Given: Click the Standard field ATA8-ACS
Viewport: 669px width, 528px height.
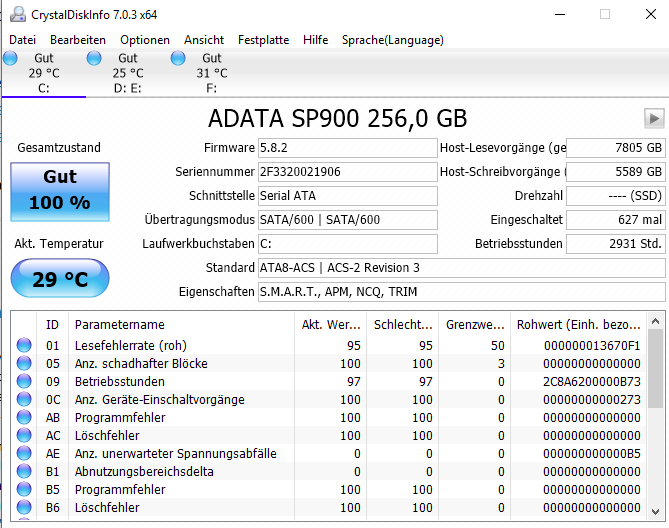Looking at the screenshot, I should click(x=462, y=267).
